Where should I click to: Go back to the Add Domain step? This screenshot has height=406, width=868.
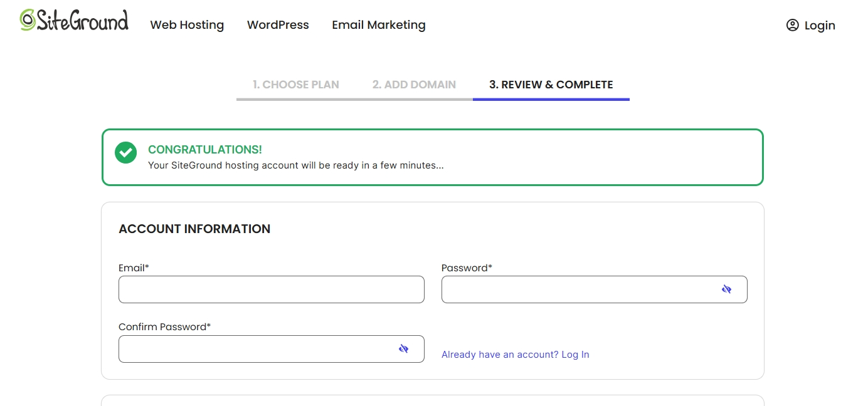point(414,85)
